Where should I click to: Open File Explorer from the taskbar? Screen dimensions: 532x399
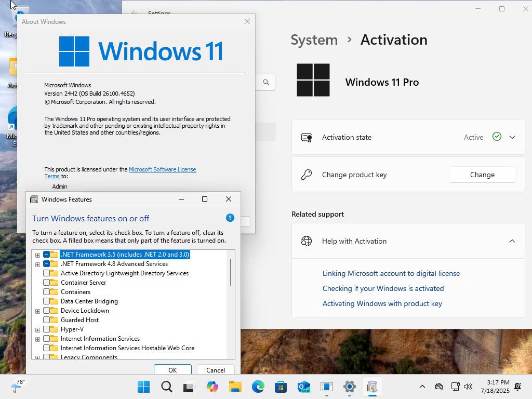[235, 387]
